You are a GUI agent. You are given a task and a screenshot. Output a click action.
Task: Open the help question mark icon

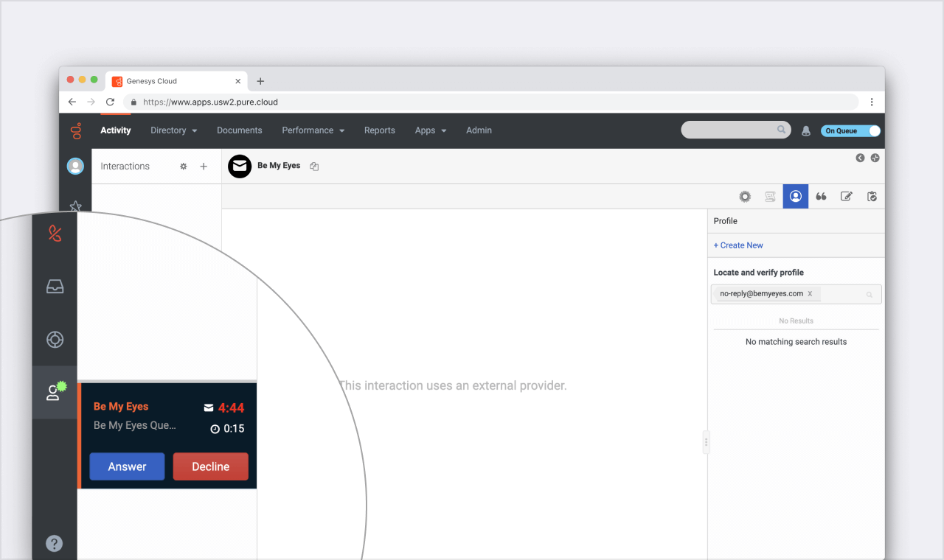tap(55, 544)
